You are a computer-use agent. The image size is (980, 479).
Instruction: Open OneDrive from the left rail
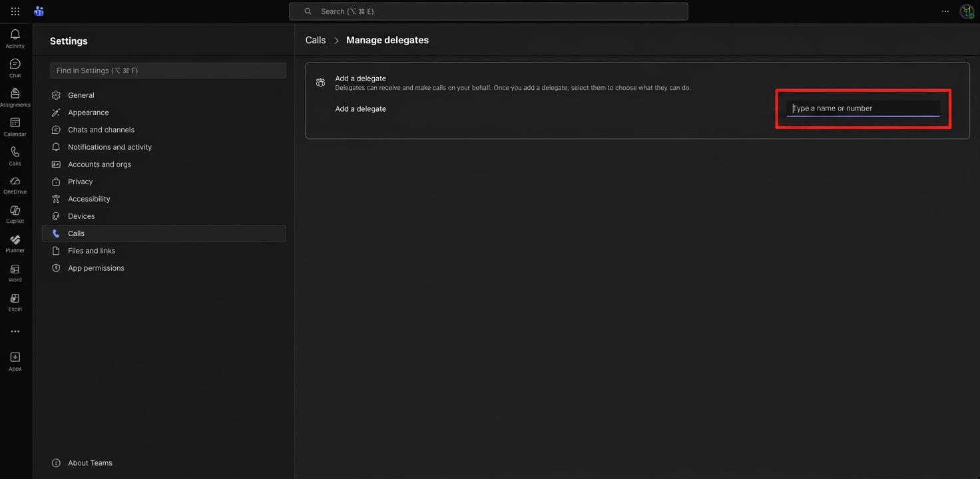[15, 185]
